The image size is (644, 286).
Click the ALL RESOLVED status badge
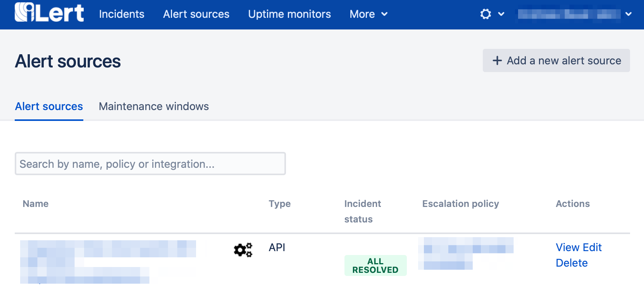click(x=375, y=265)
